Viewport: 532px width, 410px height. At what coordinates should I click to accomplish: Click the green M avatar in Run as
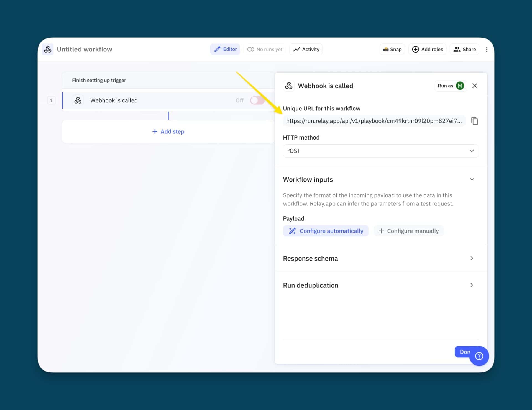pos(460,86)
